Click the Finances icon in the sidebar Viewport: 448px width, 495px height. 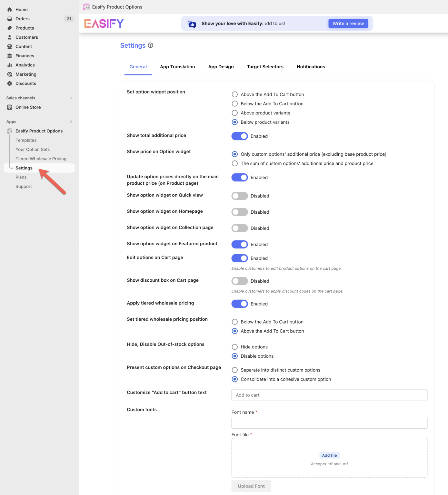pyautogui.click(x=10, y=55)
